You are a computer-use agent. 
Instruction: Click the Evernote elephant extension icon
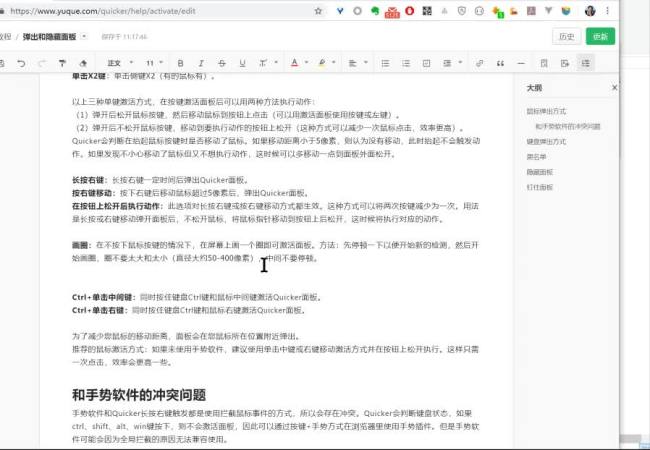pos(375,11)
